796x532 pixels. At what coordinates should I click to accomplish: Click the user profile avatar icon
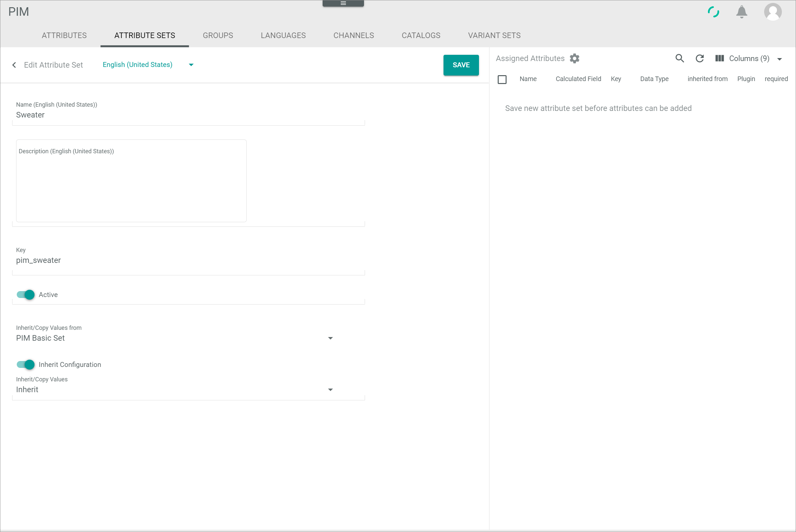(x=773, y=12)
